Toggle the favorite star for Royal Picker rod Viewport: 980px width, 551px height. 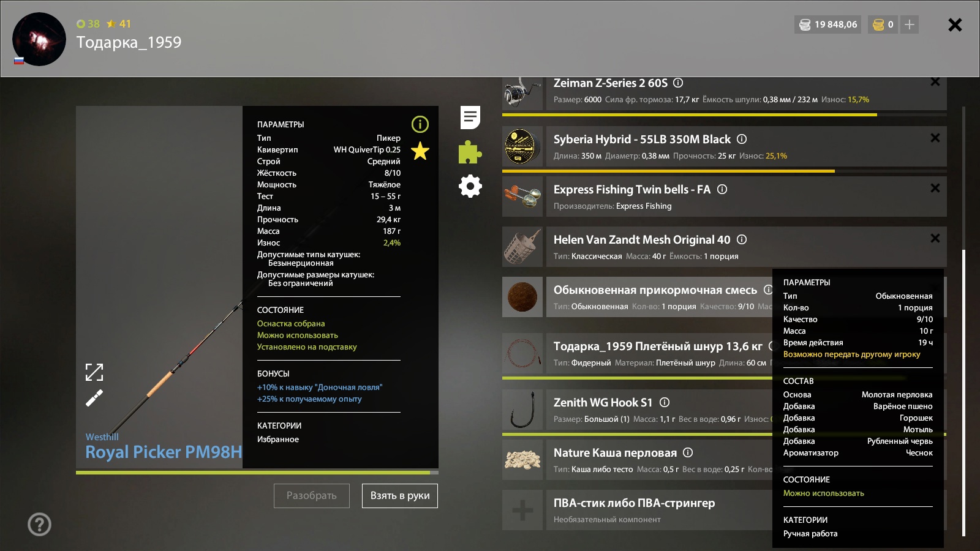[x=420, y=151]
